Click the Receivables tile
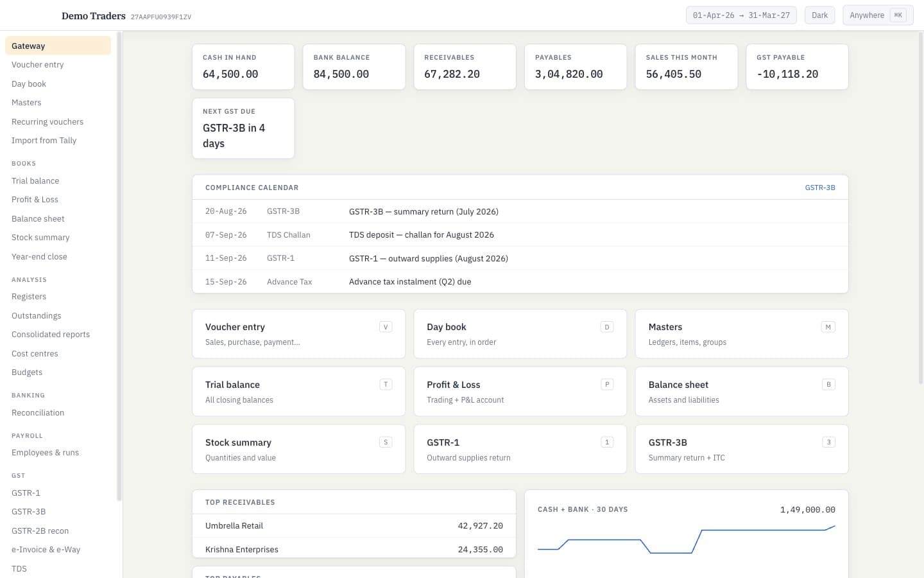 [x=465, y=67]
